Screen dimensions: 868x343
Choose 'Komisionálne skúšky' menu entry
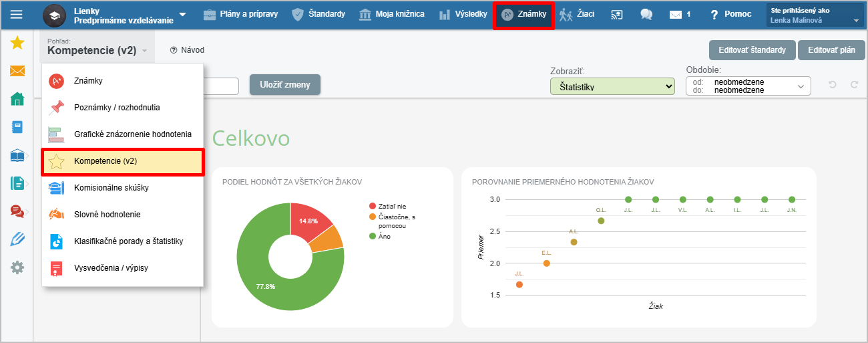pyautogui.click(x=111, y=188)
